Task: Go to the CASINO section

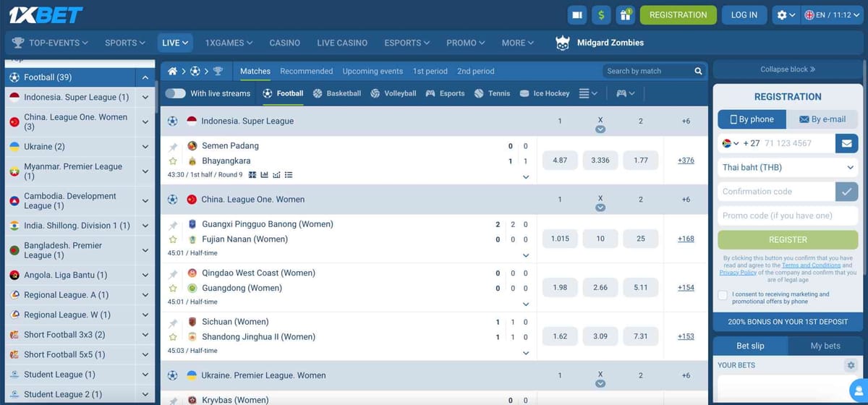Action: point(284,43)
